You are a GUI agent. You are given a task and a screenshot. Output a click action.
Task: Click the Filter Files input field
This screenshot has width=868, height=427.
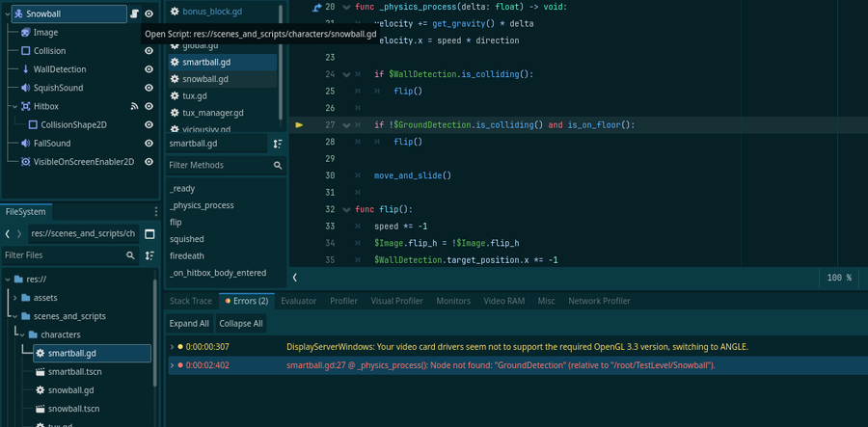[x=63, y=255]
